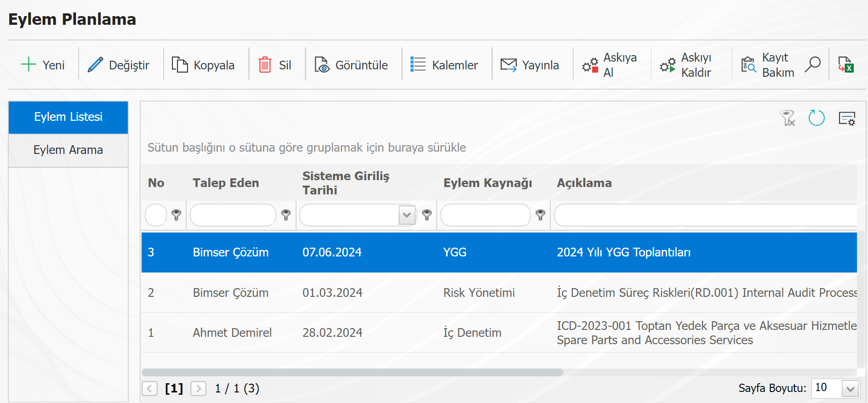
Task: Click filter funnel for Talep Eden column
Action: click(x=286, y=215)
